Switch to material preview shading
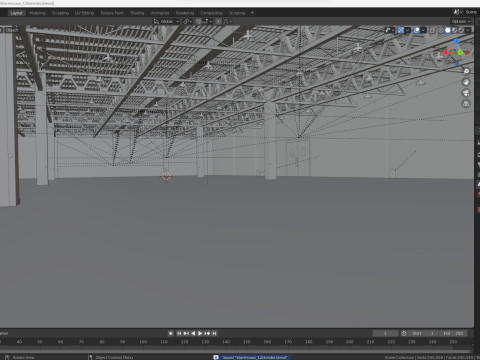The width and height of the screenshot is (480, 360). (454, 30)
